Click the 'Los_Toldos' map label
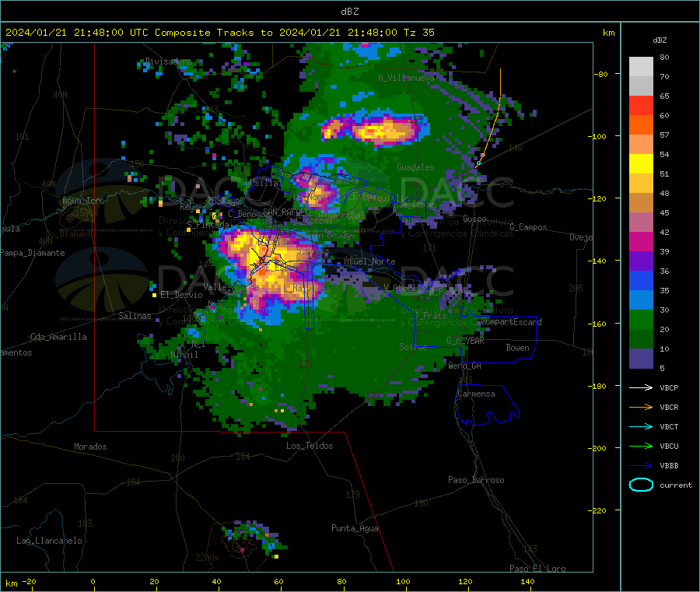 click(310, 446)
